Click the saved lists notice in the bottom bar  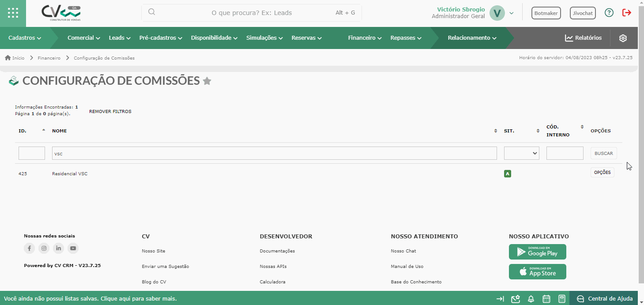[90, 299]
